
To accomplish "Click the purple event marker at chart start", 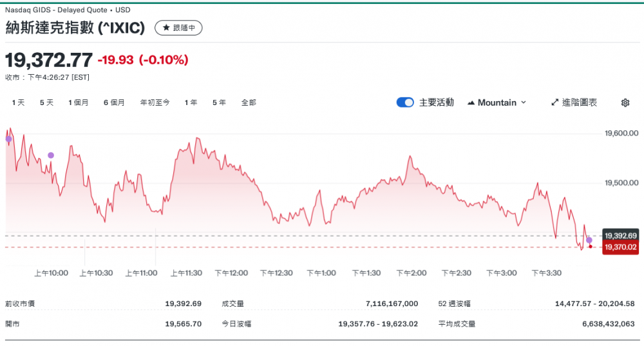I will coord(9,139).
